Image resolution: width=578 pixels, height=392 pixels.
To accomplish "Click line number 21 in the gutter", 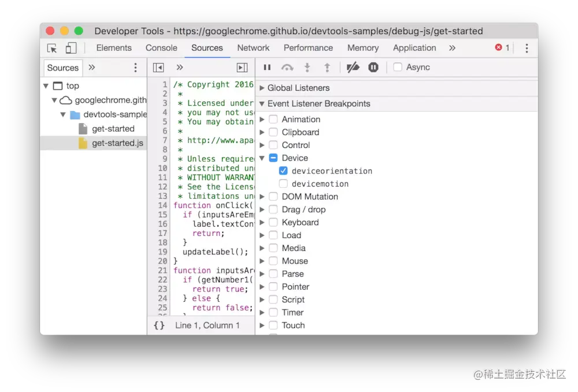I will pos(162,271).
